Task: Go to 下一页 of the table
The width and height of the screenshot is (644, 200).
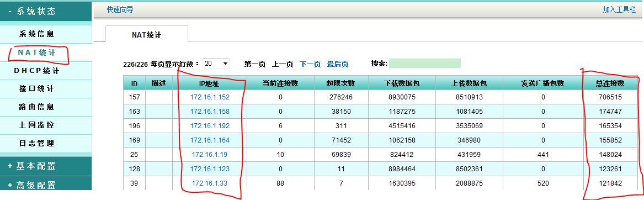Action: (310, 64)
